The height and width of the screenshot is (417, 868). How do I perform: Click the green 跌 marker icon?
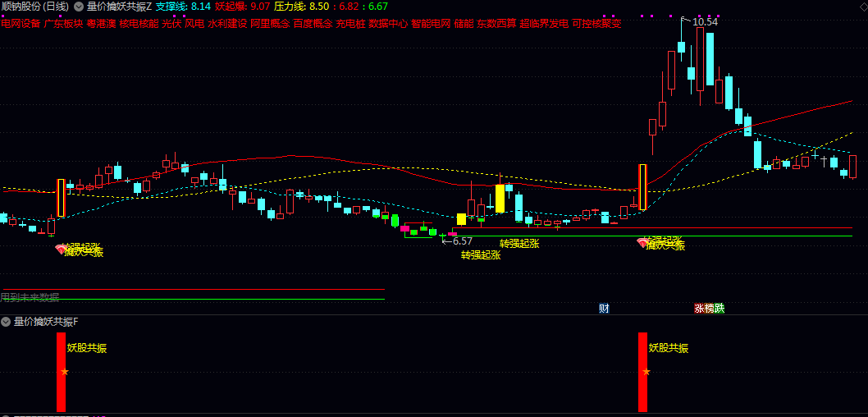tap(719, 309)
